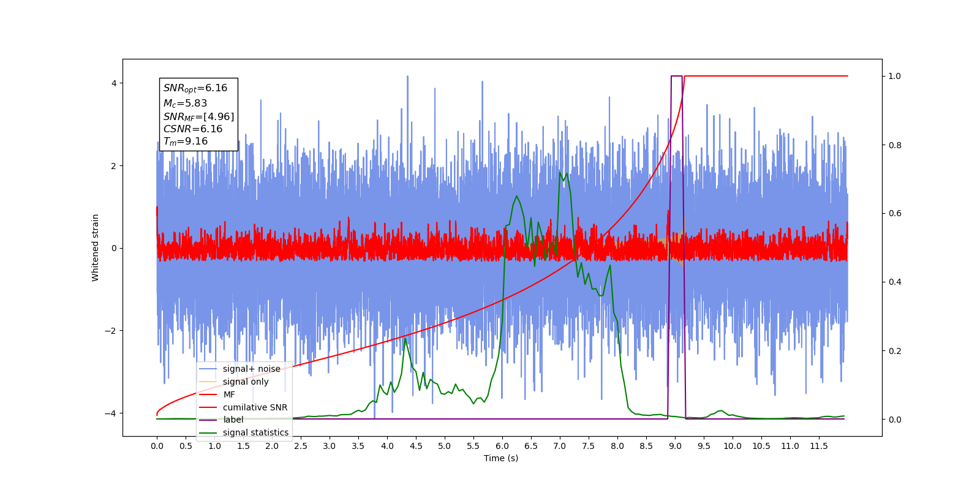Click the left y-axis tick label 0
Image resolution: width=980 pixels, height=490 pixels.
pyautogui.click(x=114, y=248)
